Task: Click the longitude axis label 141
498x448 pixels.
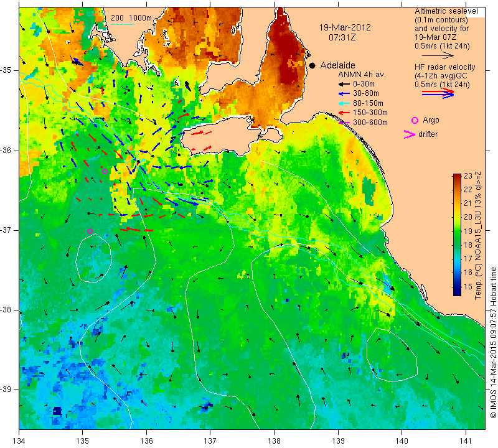Action: click(466, 441)
